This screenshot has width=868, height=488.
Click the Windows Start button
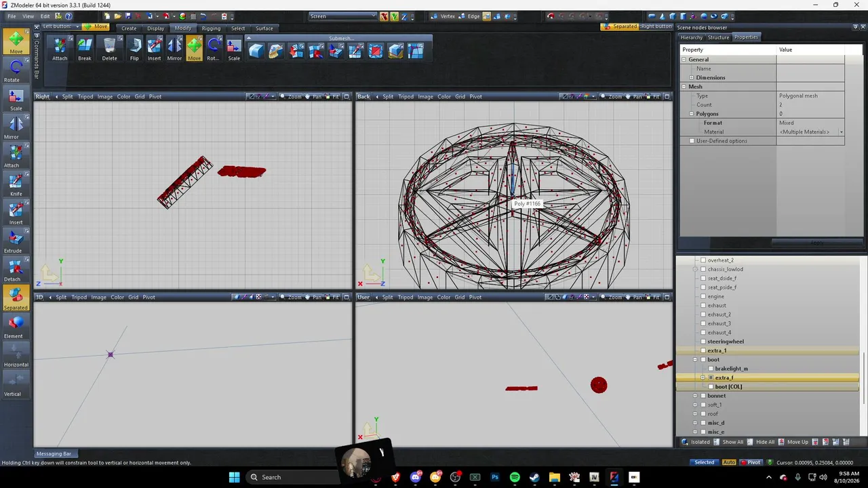point(234,477)
